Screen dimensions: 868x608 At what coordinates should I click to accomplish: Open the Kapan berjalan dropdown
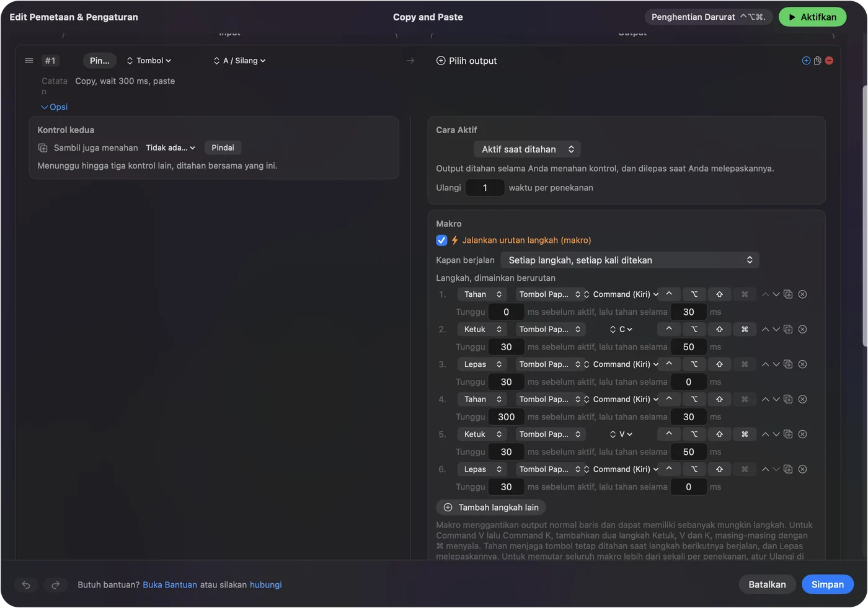point(629,260)
